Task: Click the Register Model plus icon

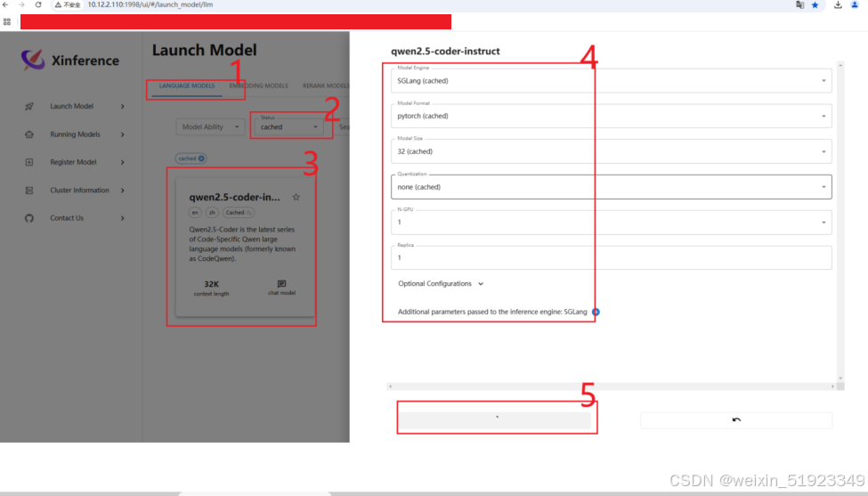Action: 29,162
